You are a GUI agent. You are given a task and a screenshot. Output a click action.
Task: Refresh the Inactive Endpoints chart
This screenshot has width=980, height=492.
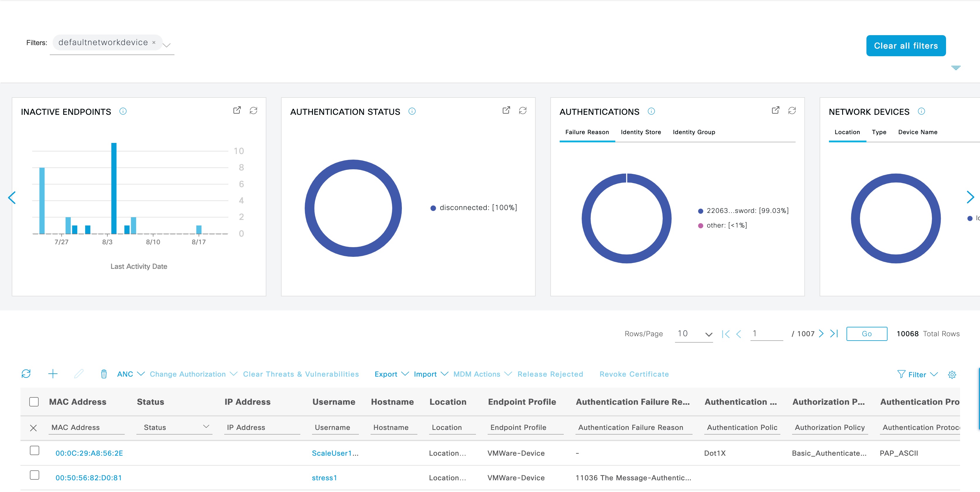254,110
